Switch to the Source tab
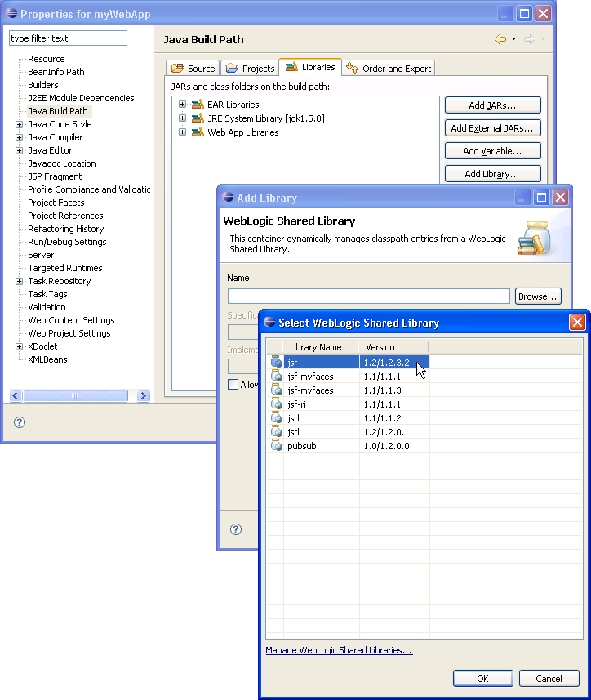Viewport: 591px width, 700px height. pos(193,68)
